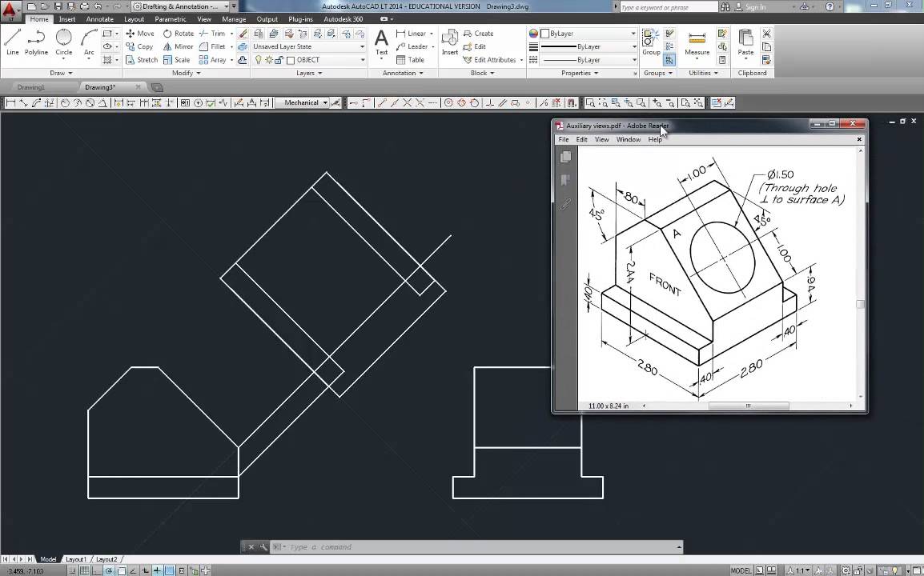The width and height of the screenshot is (924, 576).
Task: Switch to the Annotate ribbon tab
Action: tap(99, 19)
